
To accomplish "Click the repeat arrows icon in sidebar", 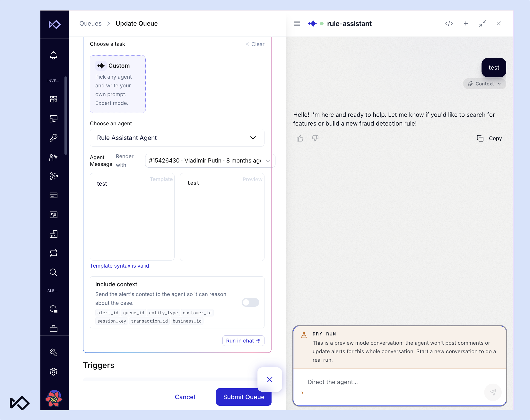I will [x=53, y=253].
